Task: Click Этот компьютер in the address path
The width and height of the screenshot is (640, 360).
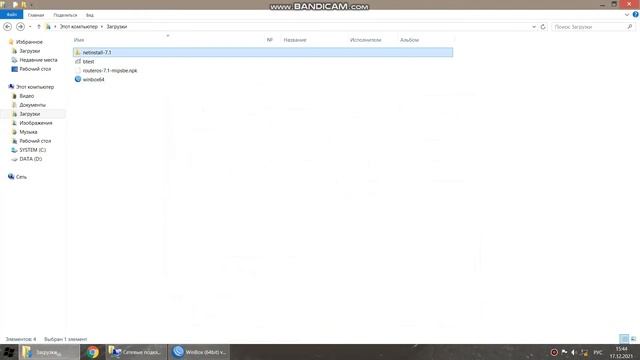Action: [x=79, y=27]
